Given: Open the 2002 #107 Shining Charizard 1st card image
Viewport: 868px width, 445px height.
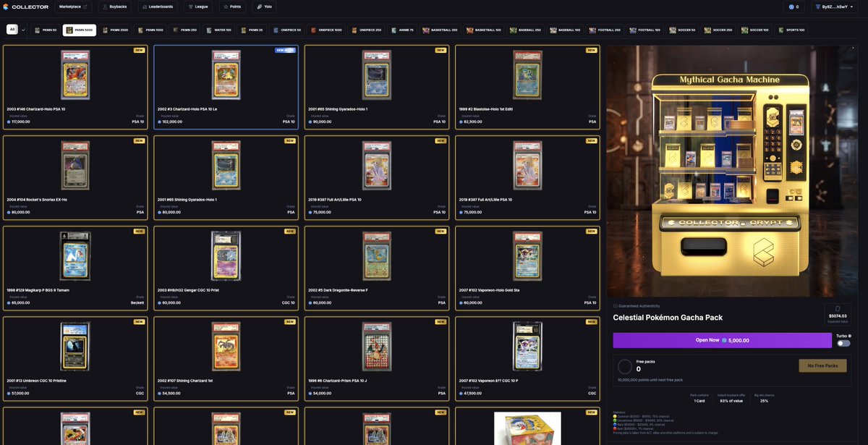Looking at the screenshot, I should tap(226, 347).
